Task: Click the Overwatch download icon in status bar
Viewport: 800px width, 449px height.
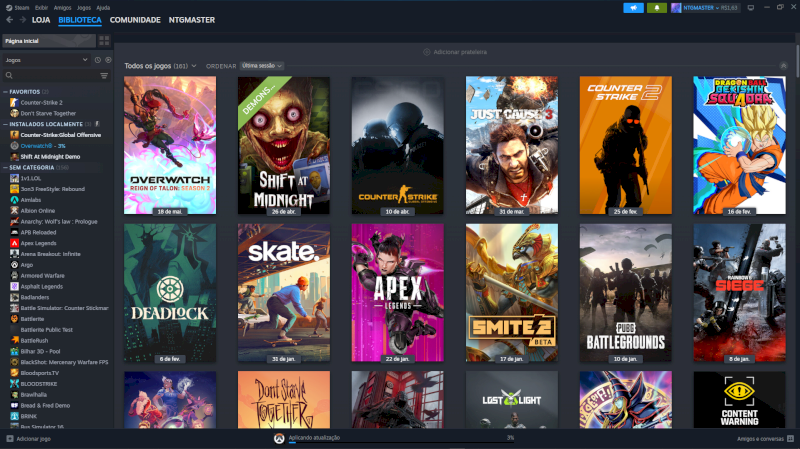Action: (x=279, y=439)
